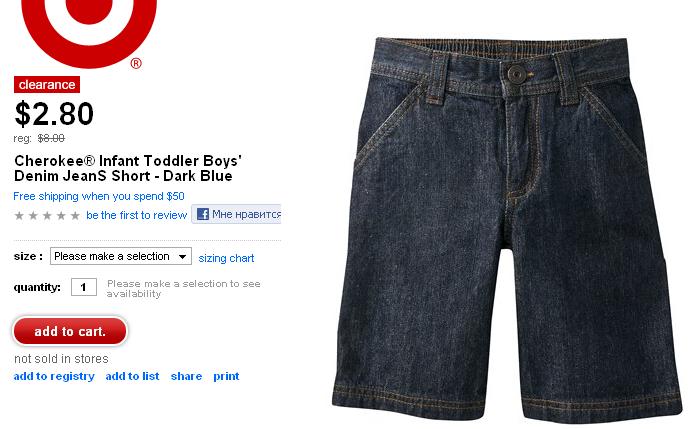Rate the product with third star
694x429 pixels.
[x=47, y=216]
